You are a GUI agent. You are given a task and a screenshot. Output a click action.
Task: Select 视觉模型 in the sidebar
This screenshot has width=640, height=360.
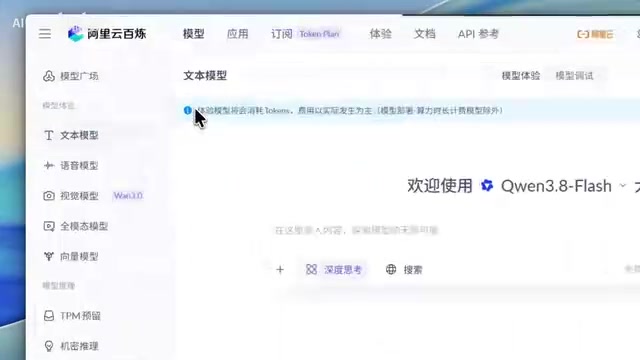tap(79, 196)
